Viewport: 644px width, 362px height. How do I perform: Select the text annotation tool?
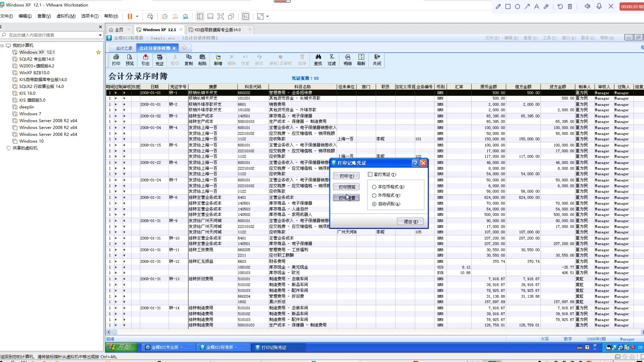pyautogui.click(x=537, y=6)
